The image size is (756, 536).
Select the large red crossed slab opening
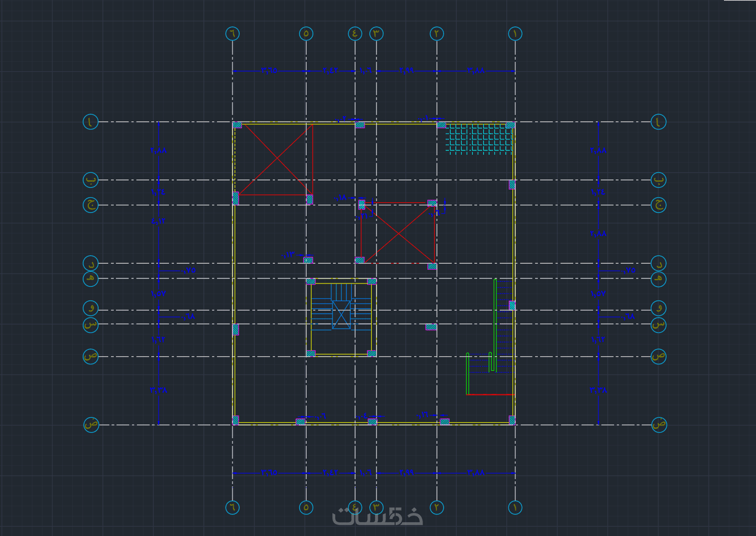click(x=276, y=160)
